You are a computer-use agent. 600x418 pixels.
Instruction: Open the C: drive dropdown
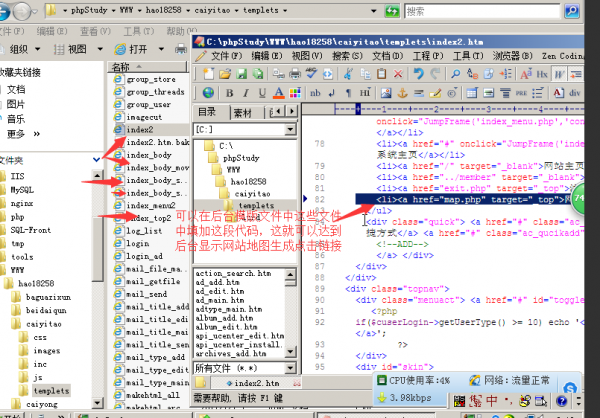[291, 130]
